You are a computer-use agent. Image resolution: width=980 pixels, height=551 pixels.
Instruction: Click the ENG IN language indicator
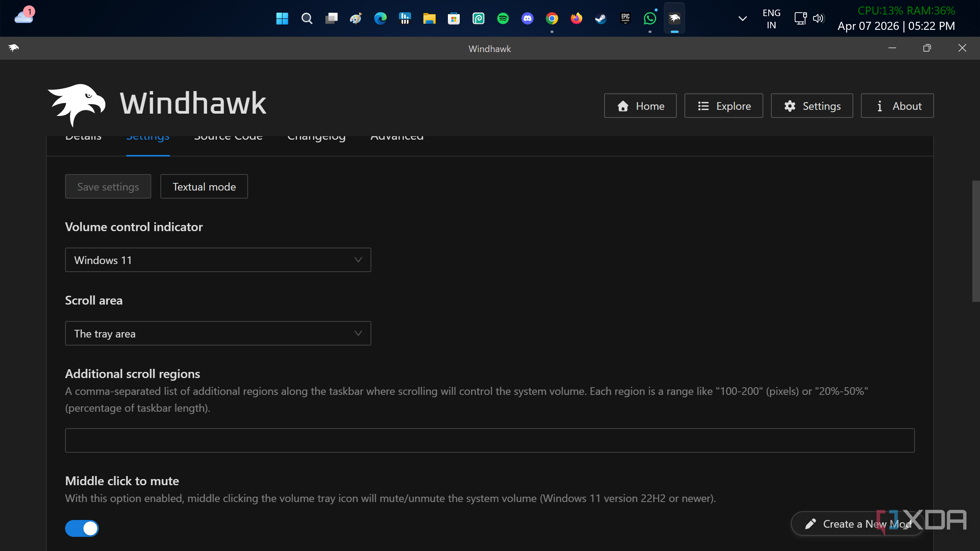[771, 19]
